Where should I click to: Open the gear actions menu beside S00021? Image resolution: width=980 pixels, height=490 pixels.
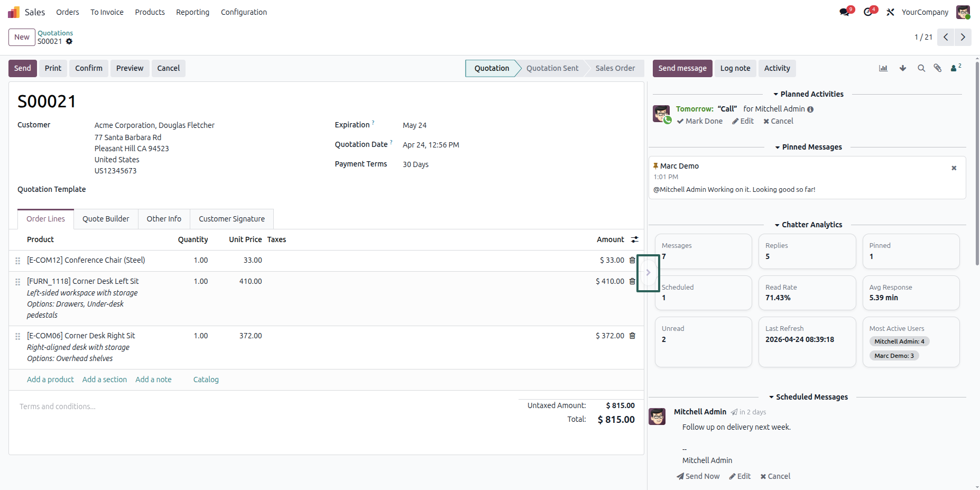[x=69, y=41]
